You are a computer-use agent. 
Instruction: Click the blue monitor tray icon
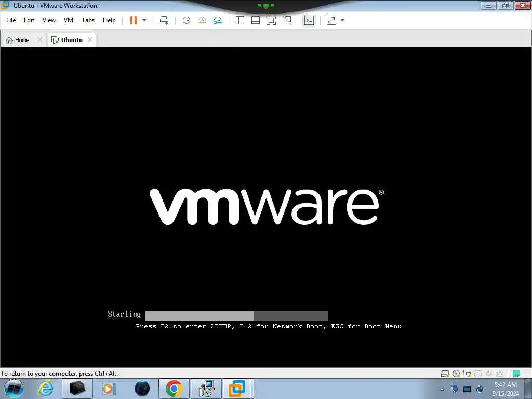(x=467, y=389)
